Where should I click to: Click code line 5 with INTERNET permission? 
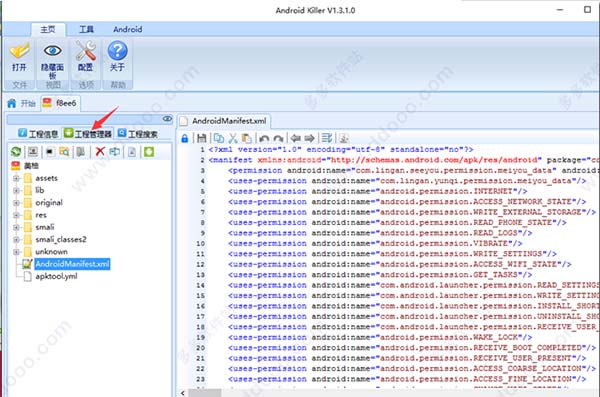coord(377,191)
